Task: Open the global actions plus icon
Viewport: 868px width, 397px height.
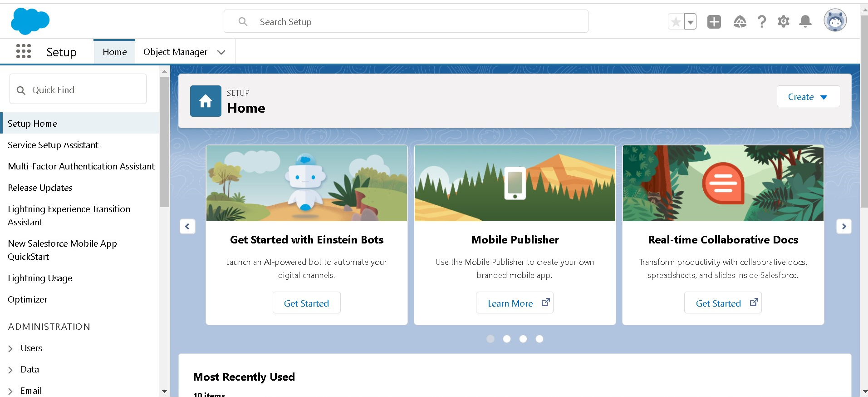Action: 714,21
